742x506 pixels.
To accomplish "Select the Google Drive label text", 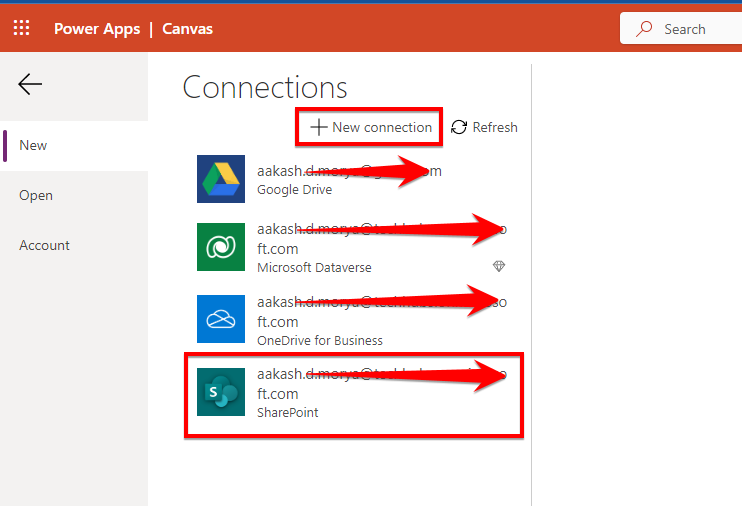I will tap(294, 190).
